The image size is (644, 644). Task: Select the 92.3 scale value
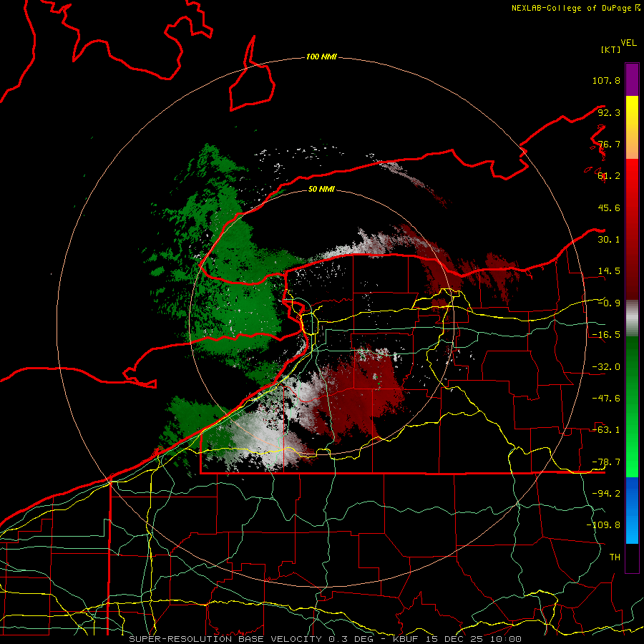click(x=609, y=112)
